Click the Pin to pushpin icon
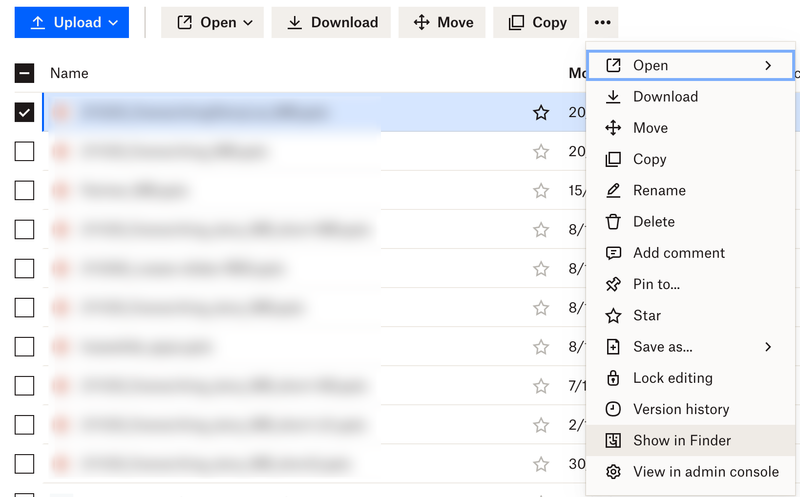The width and height of the screenshot is (800, 497). coord(613,284)
